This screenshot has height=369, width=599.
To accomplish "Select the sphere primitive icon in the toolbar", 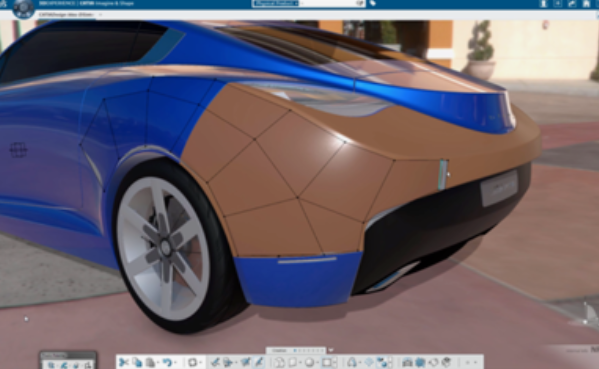I will pos(309,362).
